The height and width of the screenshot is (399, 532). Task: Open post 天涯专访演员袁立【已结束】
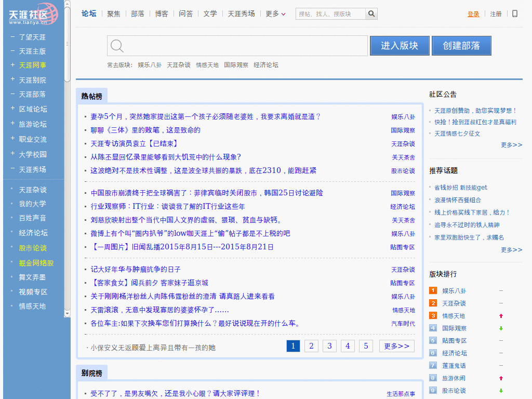pos(135,143)
